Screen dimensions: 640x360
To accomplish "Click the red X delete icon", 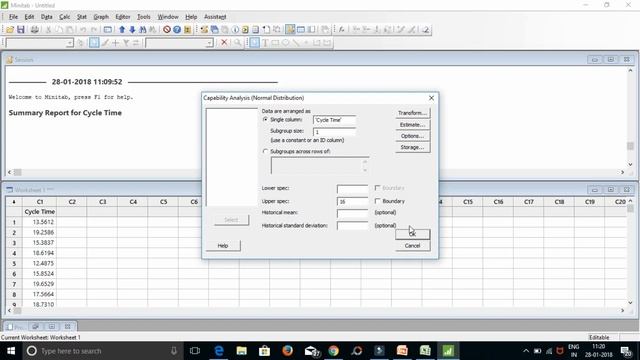I will [224, 42].
